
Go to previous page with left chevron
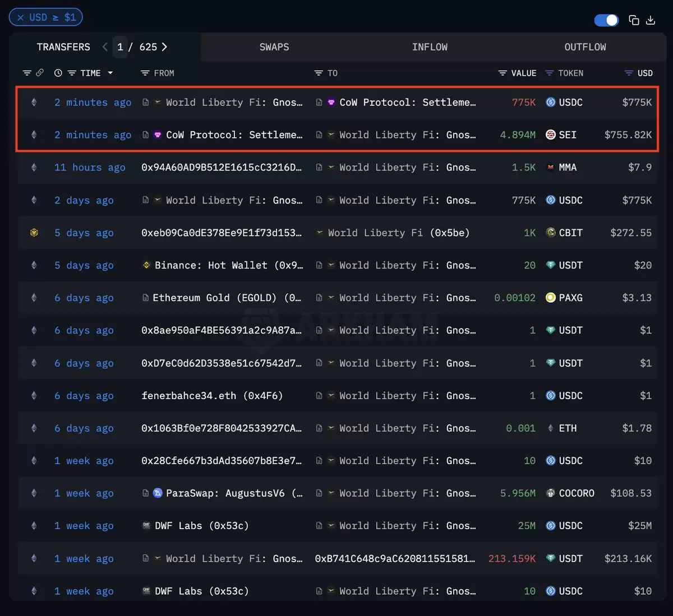105,47
